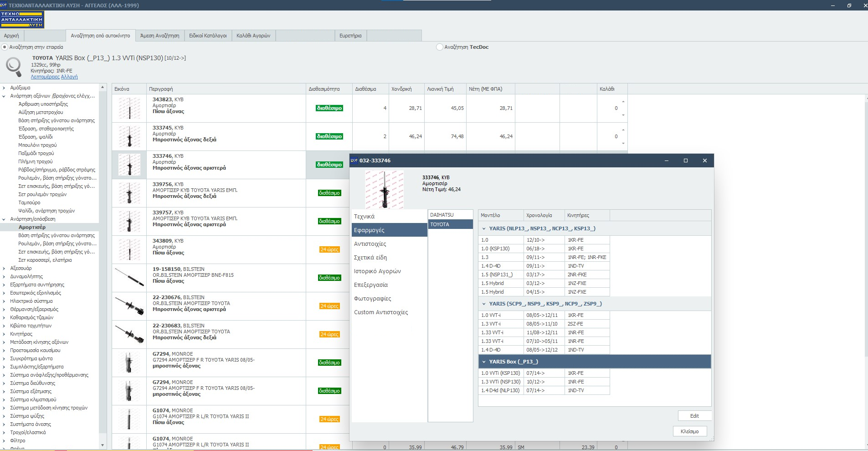Select '1.5 (NSP131_)' model row
The height and width of the screenshot is (451, 868).
(544, 275)
